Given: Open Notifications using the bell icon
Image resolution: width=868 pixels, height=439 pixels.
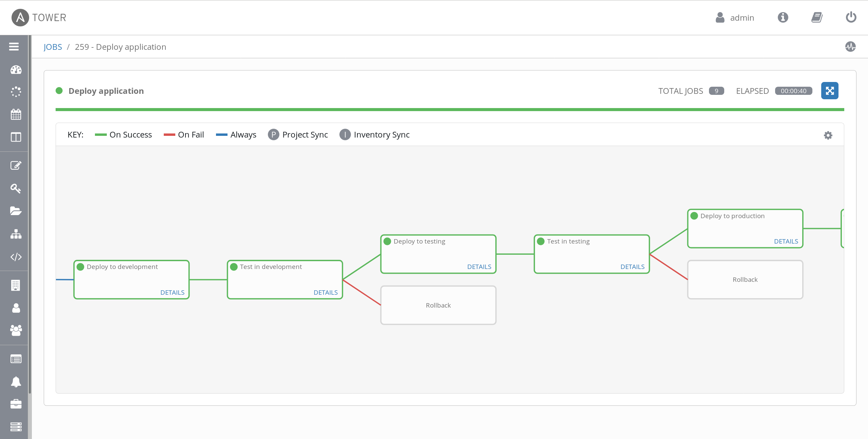Looking at the screenshot, I should click(x=16, y=382).
